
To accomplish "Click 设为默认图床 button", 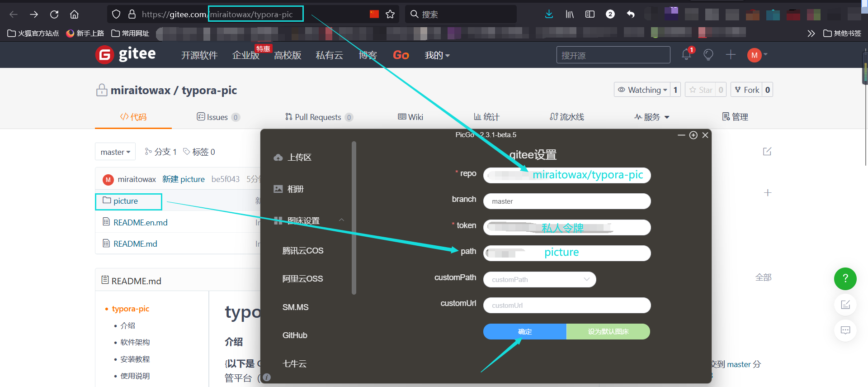I will click(608, 332).
